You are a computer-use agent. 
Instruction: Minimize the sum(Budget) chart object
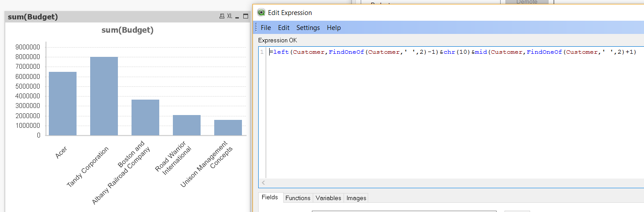coord(238,17)
